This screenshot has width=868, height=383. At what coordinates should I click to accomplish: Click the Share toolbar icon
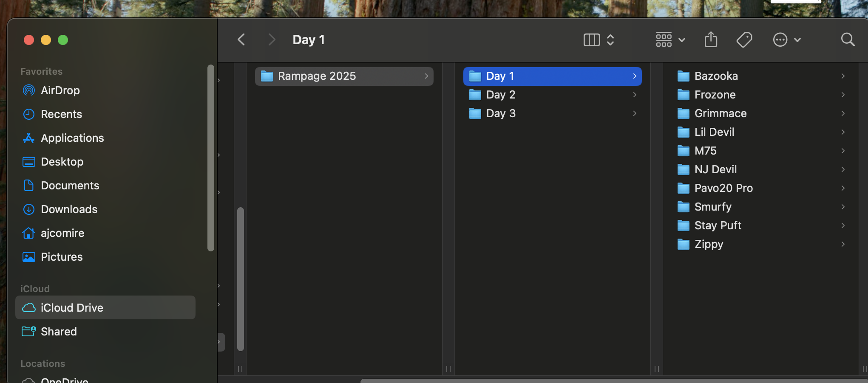[x=711, y=40]
